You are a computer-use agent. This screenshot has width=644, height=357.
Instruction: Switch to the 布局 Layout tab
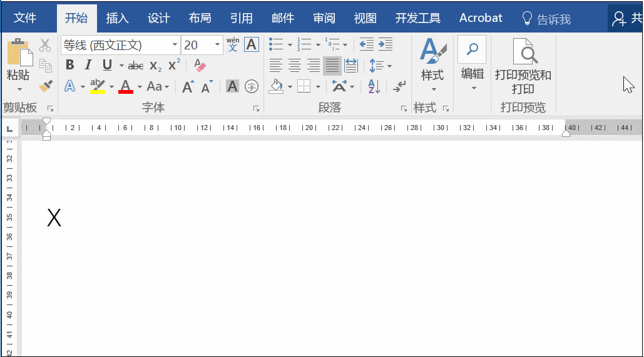point(200,18)
